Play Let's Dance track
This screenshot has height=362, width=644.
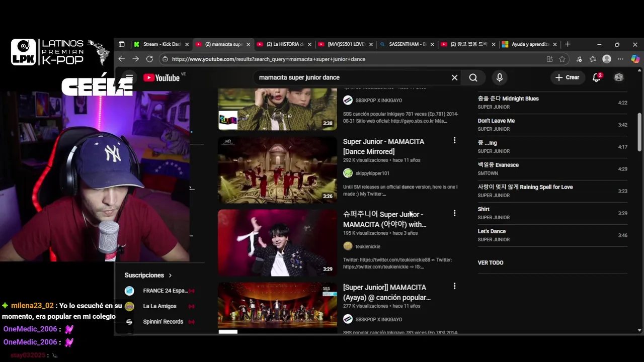point(552,235)
